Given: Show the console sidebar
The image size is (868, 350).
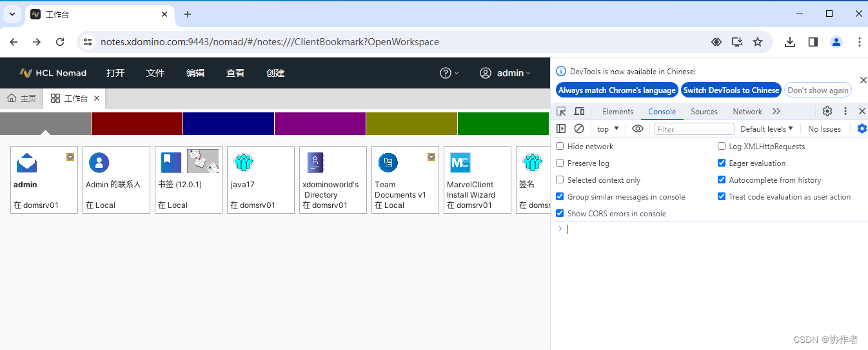Looking at the screenshot, I should click(561, 129).
